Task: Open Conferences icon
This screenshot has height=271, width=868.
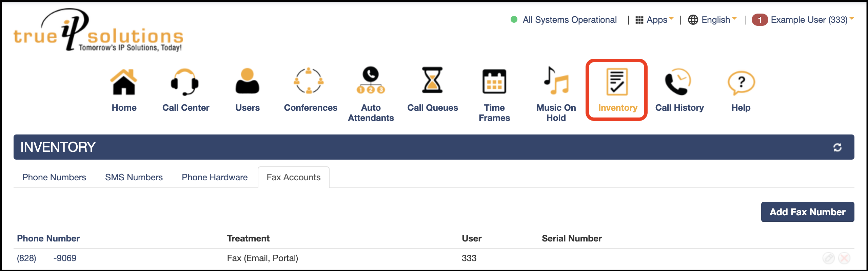Action: pos(309,81)
